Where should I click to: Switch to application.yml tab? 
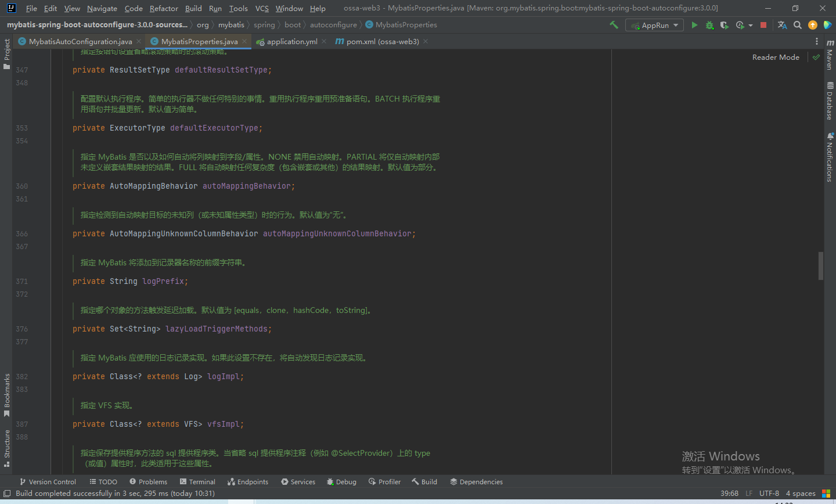[x=291, y=41]
